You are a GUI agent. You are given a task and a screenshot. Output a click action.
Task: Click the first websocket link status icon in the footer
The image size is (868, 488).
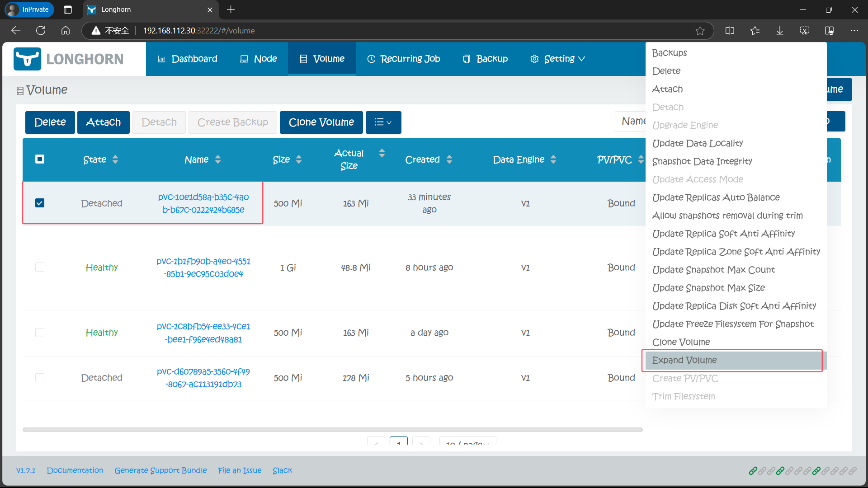pyautogui.click(x=753, y=471)
